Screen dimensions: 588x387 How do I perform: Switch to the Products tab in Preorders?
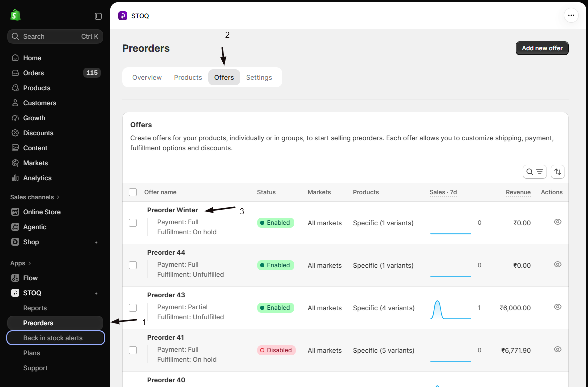(188, 77)
